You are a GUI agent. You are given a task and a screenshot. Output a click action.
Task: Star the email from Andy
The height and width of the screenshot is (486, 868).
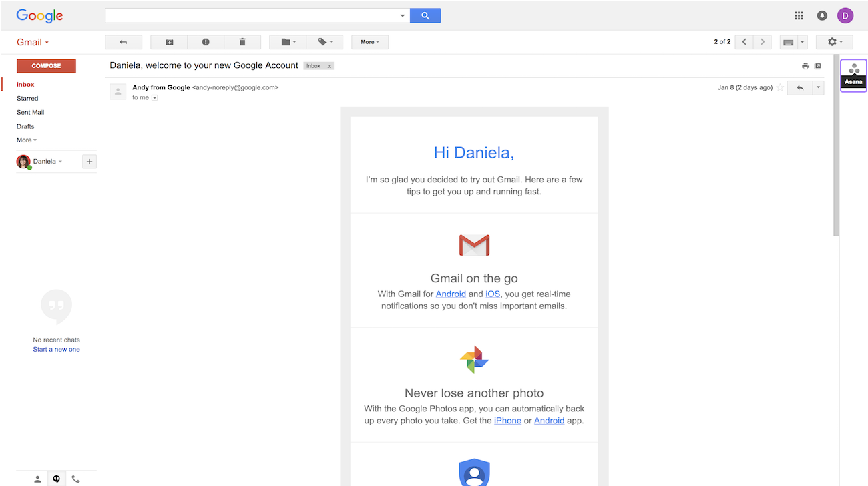(780, 87)
